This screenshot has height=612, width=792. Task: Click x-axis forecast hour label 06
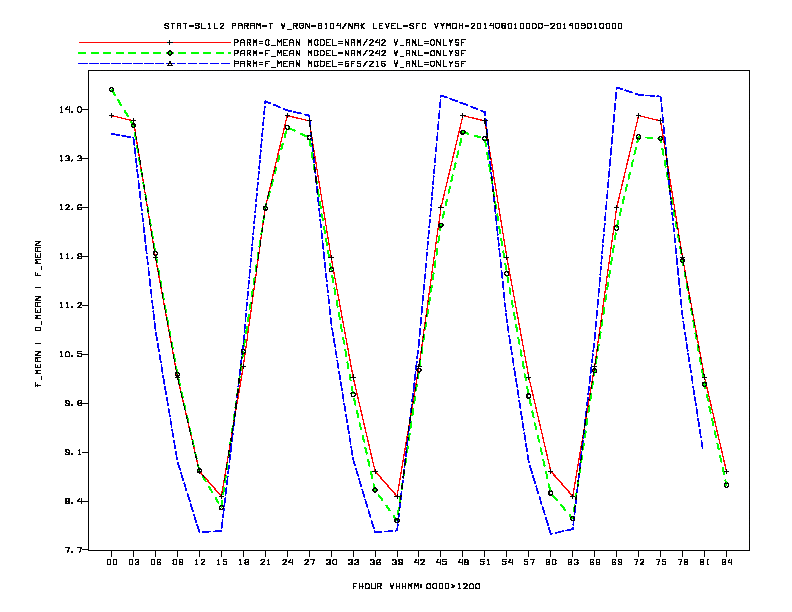[x=156, y=562]
